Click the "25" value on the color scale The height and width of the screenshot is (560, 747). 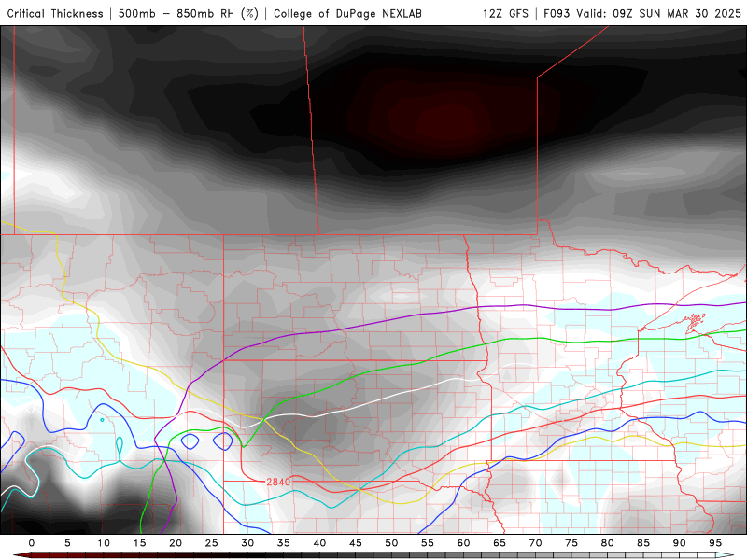coord(212,543)
